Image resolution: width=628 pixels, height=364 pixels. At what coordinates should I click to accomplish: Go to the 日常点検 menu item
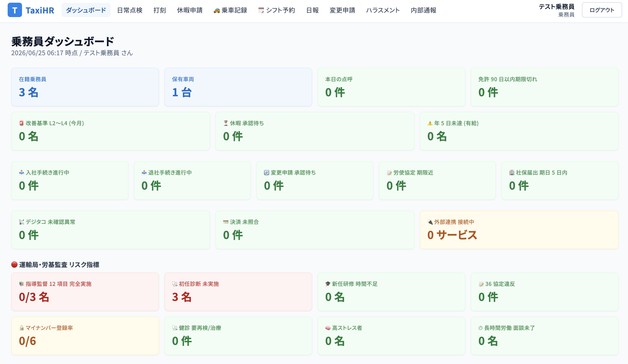pos(130,10)
